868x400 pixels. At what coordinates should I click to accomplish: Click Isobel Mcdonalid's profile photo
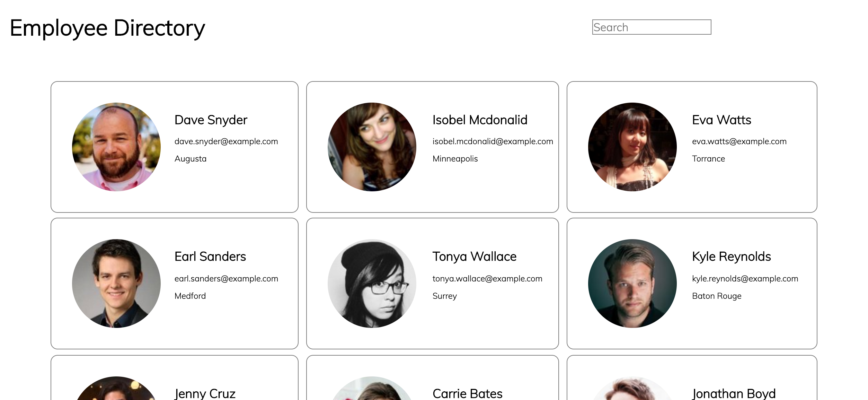[x=372, y=147]
